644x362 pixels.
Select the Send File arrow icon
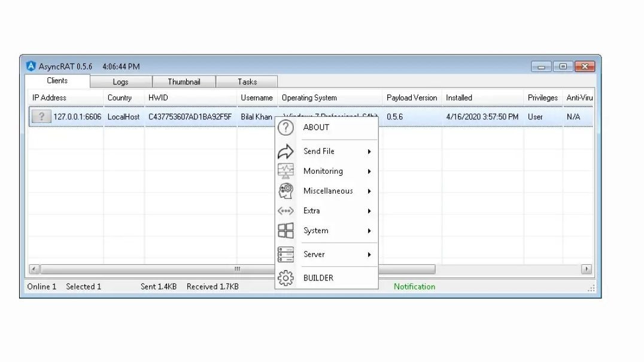[285, 151]
